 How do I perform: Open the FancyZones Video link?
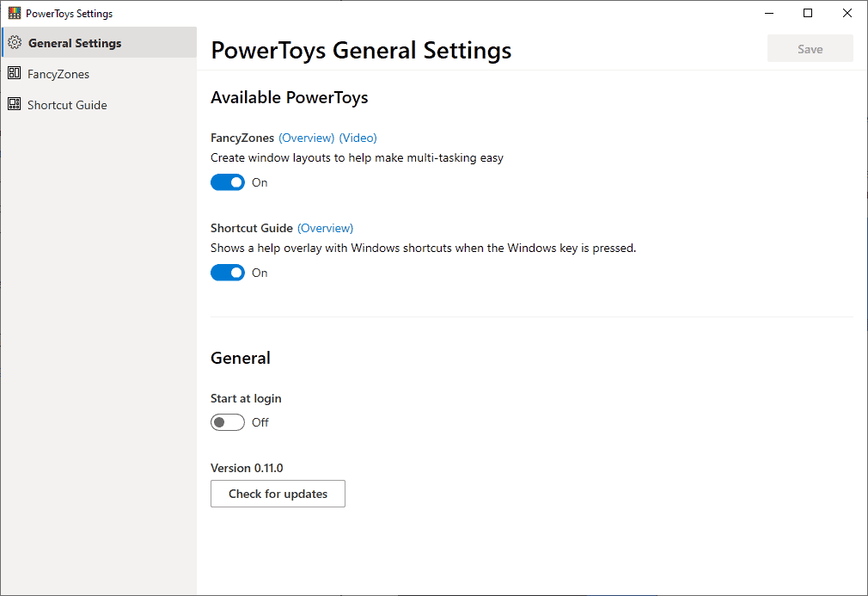pyautogui.click(x=358, y=137)
